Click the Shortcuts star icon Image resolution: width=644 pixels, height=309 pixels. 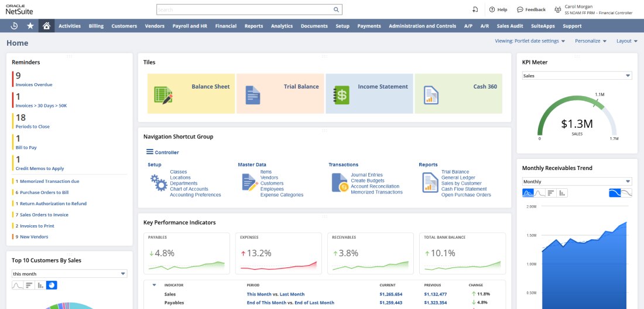(x=30, y=26)
